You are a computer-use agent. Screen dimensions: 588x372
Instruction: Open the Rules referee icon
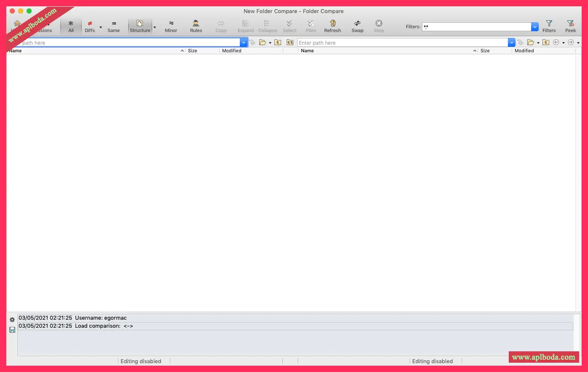pos(196,26)
